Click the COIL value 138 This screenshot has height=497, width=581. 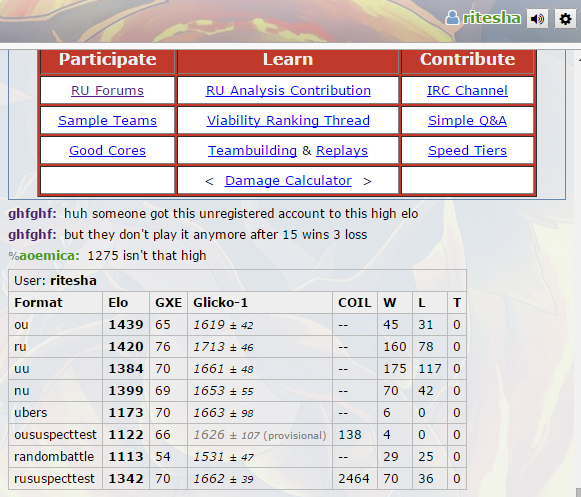(x=349, y=434)
